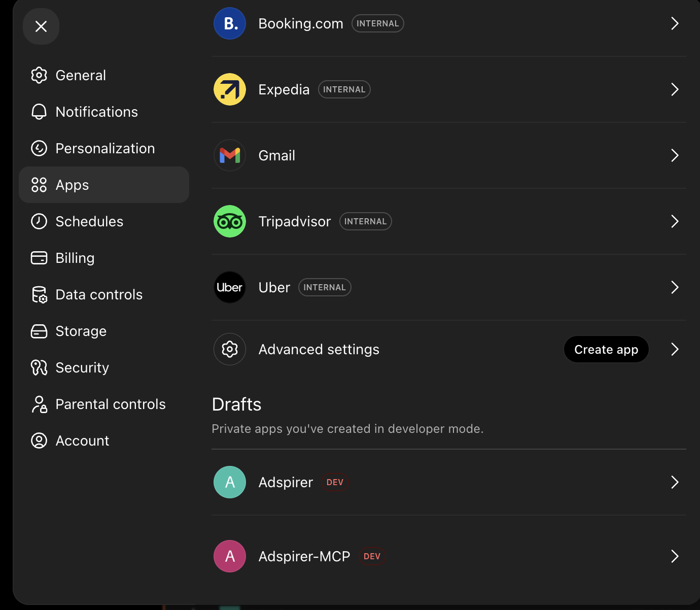
Task: Click the DEV badge beside Adspirer-MCP
Action: (x=372, y=556)
